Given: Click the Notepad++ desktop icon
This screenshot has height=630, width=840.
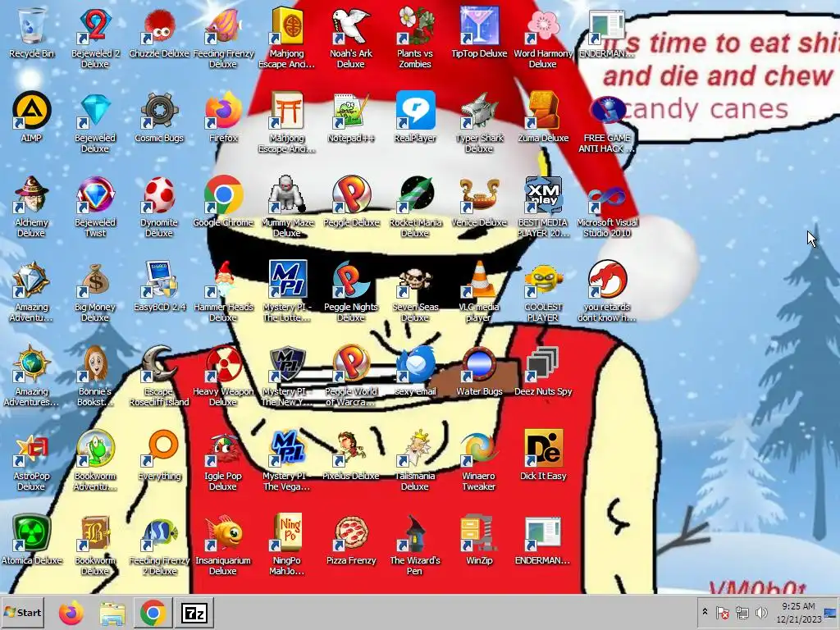Looking at the screenshot, I should tap(351, 118).
